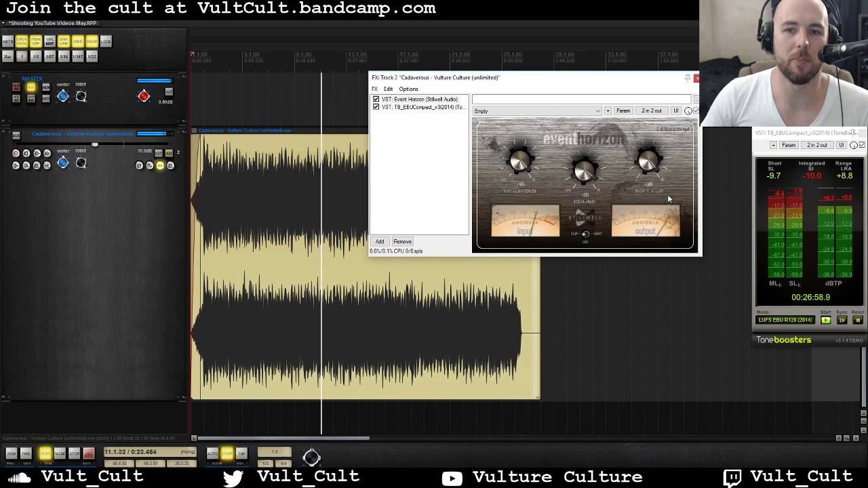The image size is (868, 488).
Task: Open the 2 in 2 out routing in FX window
Action: click(652, 111)
